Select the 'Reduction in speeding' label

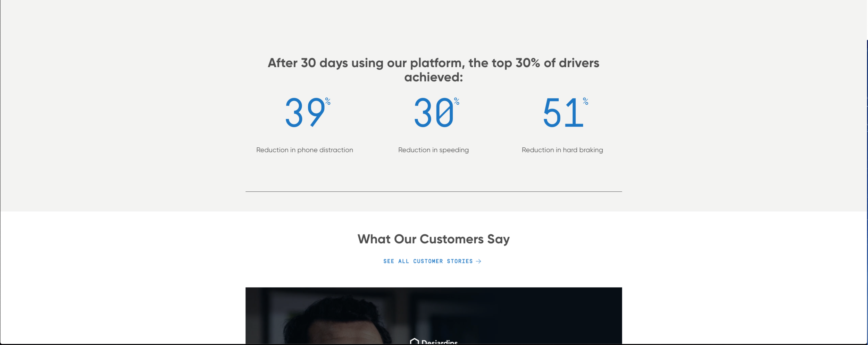(x=433, y=150)
